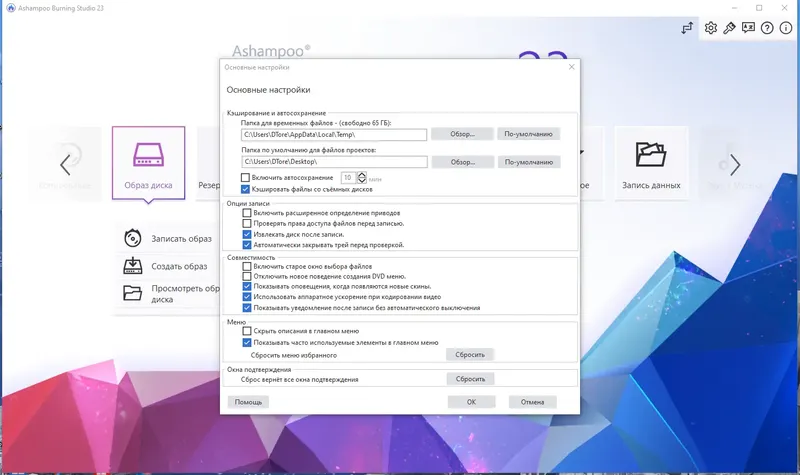The height and width of the screenshot is (475, 800).
Task: Select the Образ диска category tile
Action: [148, 163]
